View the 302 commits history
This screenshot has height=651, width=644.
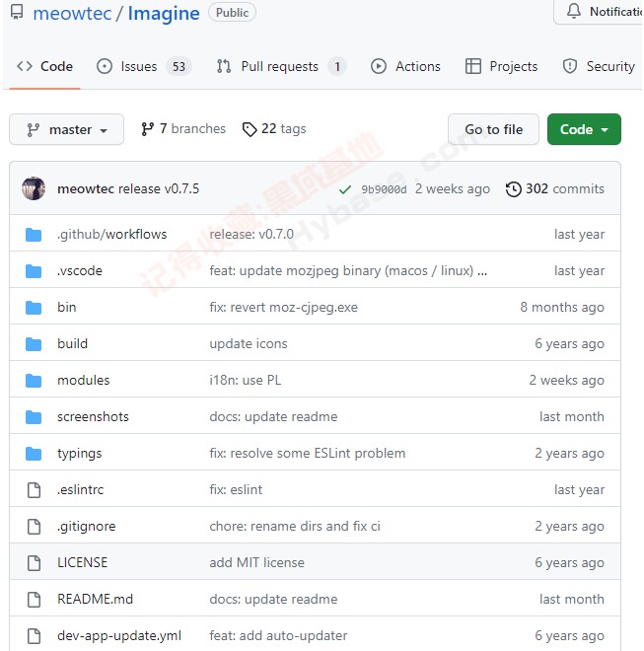point(554,189)
